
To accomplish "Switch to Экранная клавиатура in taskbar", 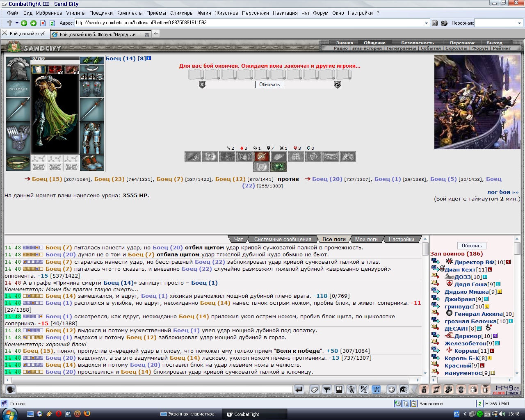I will coord(188,414).
